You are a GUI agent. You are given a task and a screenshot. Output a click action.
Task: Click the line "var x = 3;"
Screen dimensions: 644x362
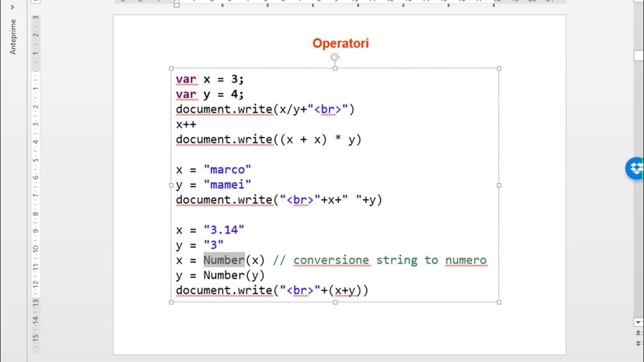coord(210,79)
